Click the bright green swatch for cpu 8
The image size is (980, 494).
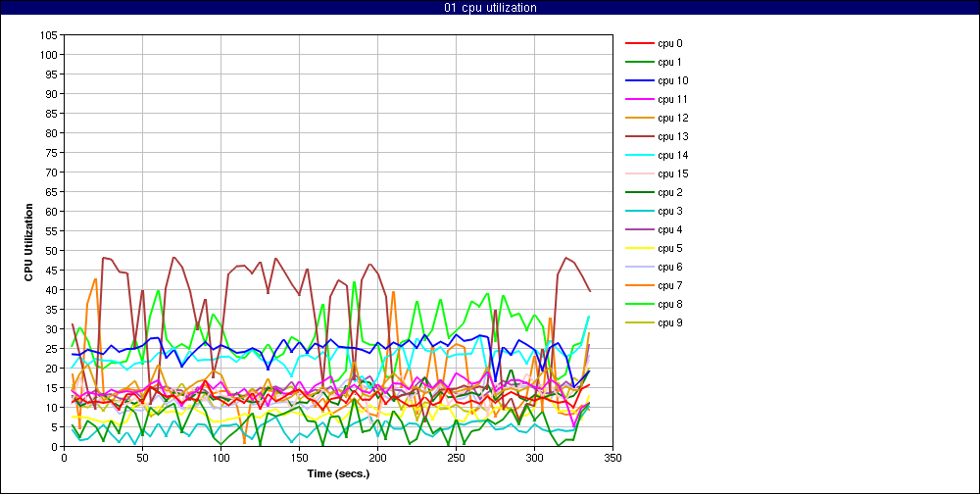pos(640,304)
